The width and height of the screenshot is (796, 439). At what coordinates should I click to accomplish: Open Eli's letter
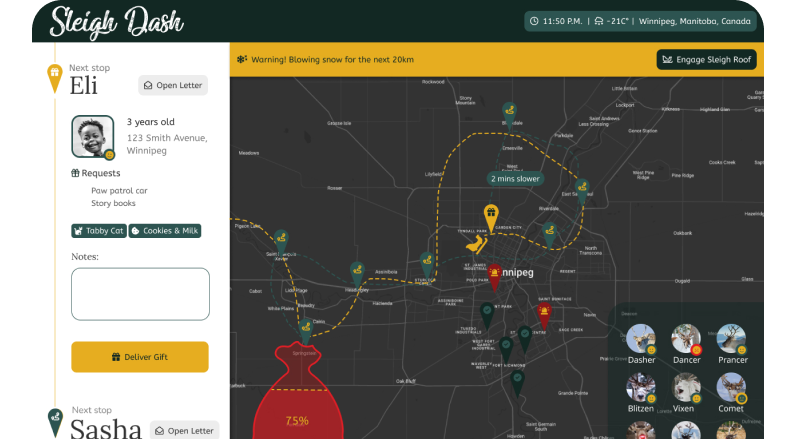pos(173,86)
